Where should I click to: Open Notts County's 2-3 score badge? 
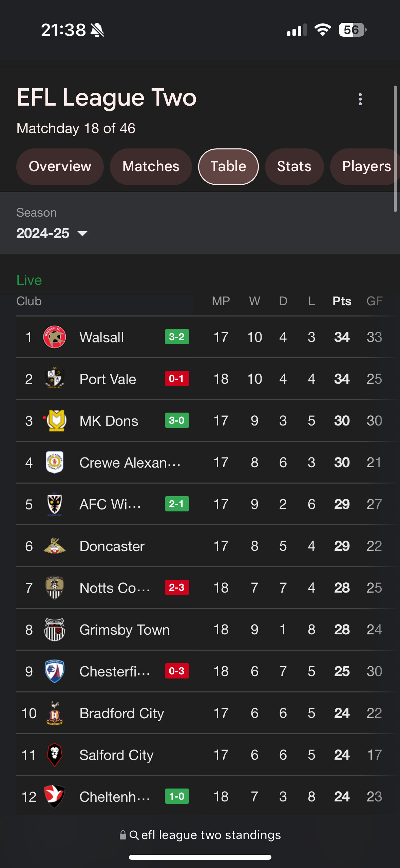coord(177,587)
